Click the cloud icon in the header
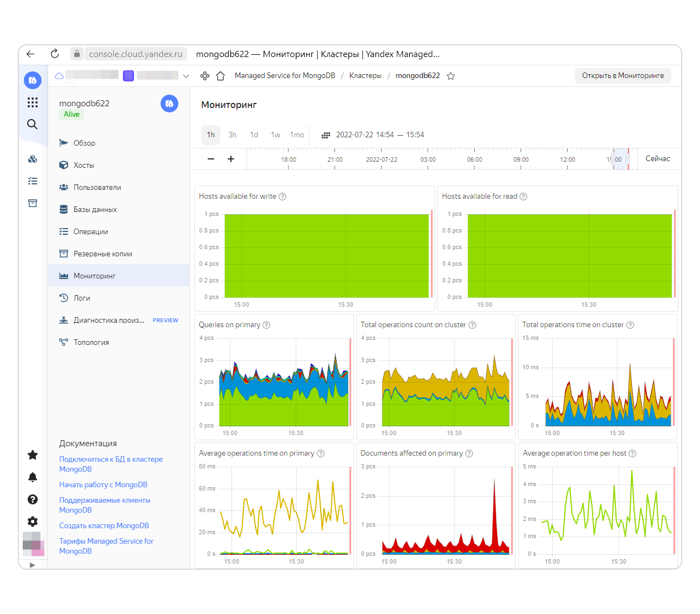Viewport: 700px width, 614px height. point(59,76)
